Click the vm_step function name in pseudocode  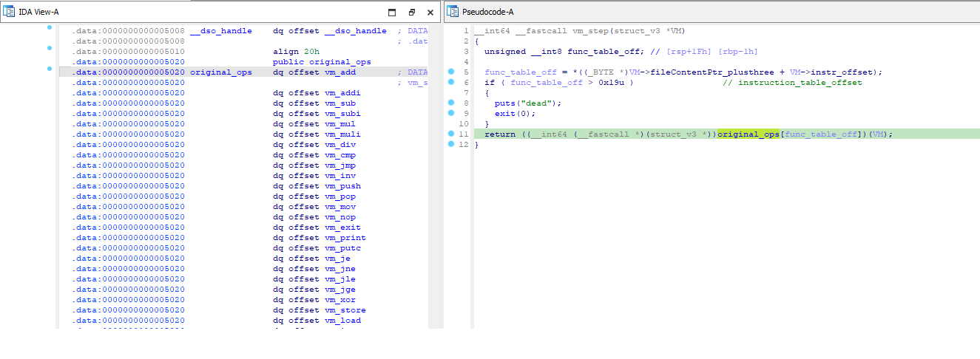(x=590, y=31)
